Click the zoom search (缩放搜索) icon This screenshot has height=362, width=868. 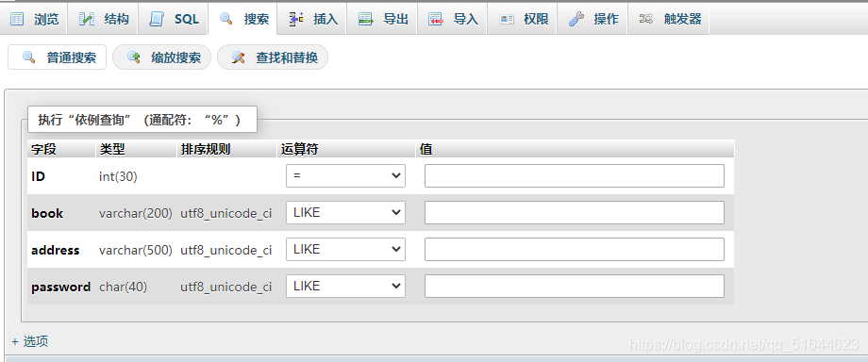point(133,57)
